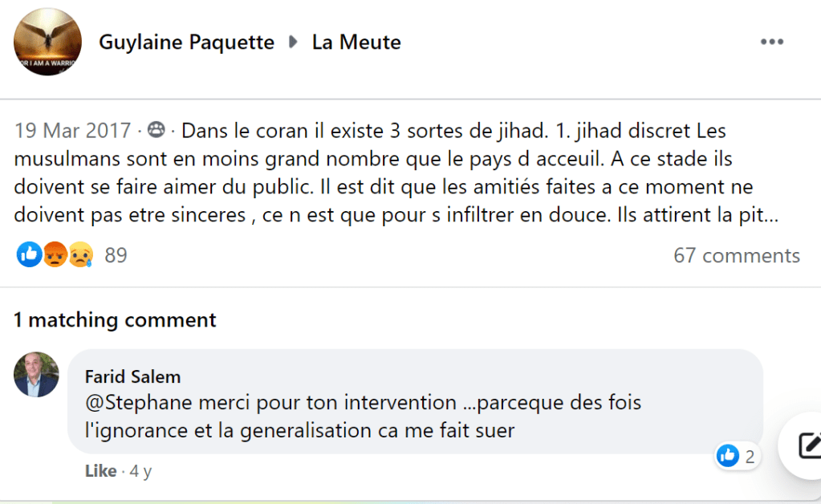The height and width of the screenshot is (504, 821).
Task: Click the group privacy icon beside date
Action: [156, 130]
